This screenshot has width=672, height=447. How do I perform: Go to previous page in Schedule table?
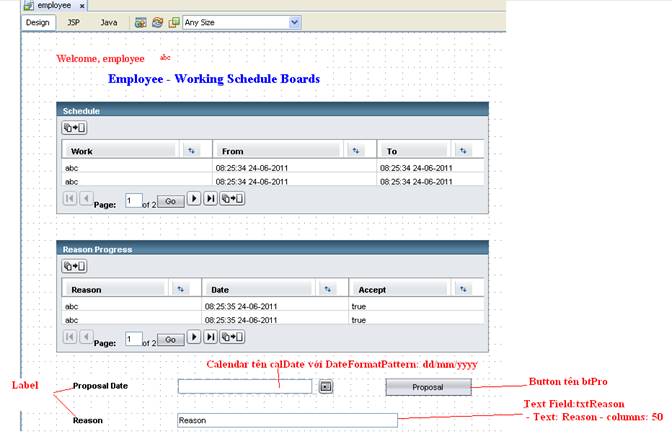(x=86, y=198)
